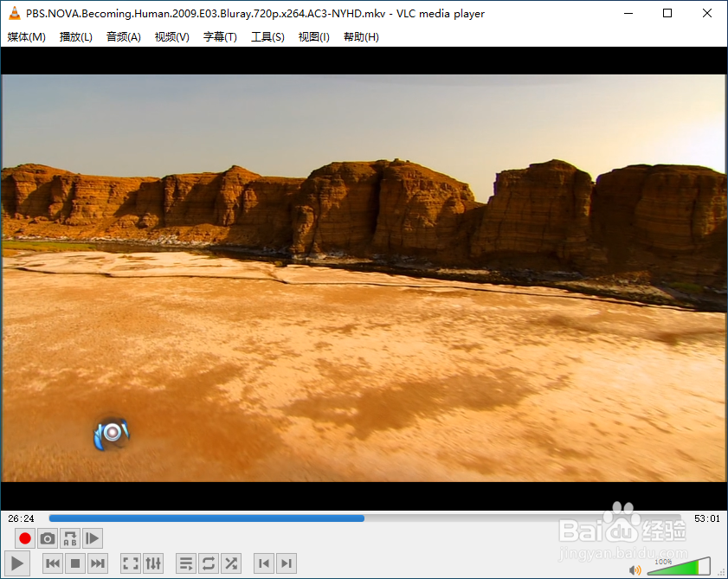Go to previous chapter

pyautogui.click(x=264, y=563)
